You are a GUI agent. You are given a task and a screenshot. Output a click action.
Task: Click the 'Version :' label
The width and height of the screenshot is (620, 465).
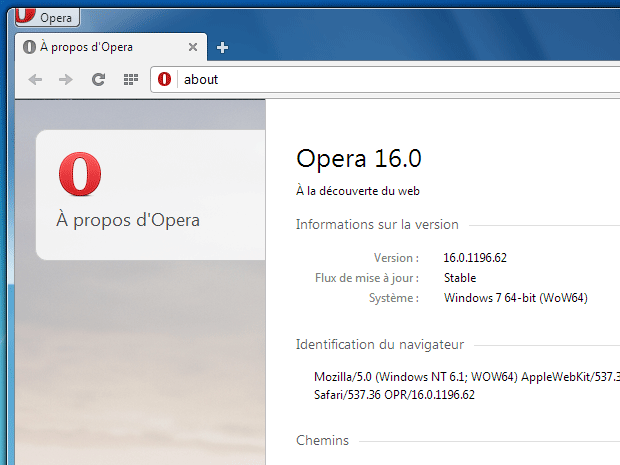tap(396, 258)
